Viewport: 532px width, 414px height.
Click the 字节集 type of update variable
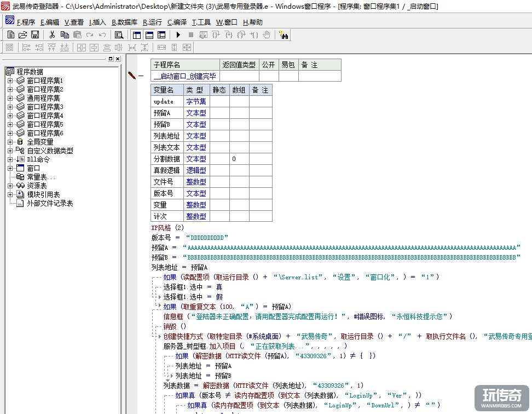196,101
